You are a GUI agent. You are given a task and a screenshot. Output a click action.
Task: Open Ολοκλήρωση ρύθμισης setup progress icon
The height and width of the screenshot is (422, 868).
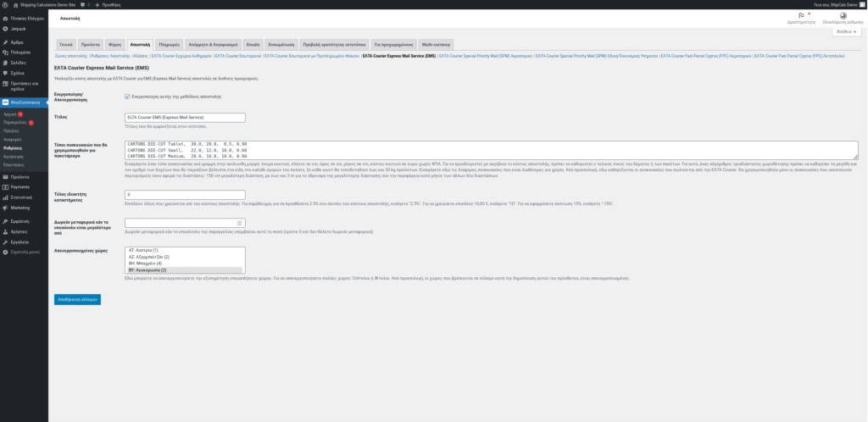843,16
